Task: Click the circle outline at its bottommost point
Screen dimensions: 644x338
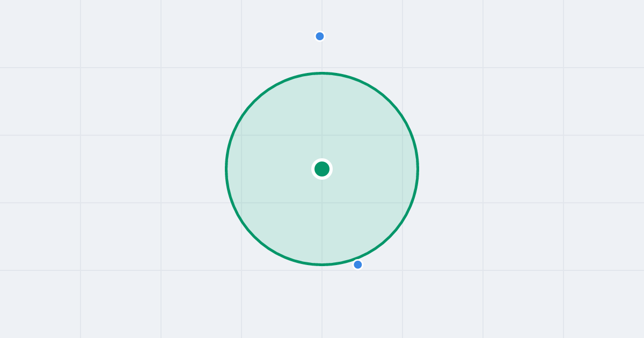Action: 322,265
